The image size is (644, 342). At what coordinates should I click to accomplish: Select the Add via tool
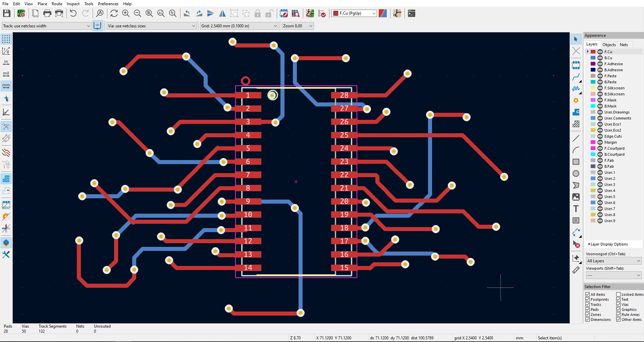tap(576, 100)
